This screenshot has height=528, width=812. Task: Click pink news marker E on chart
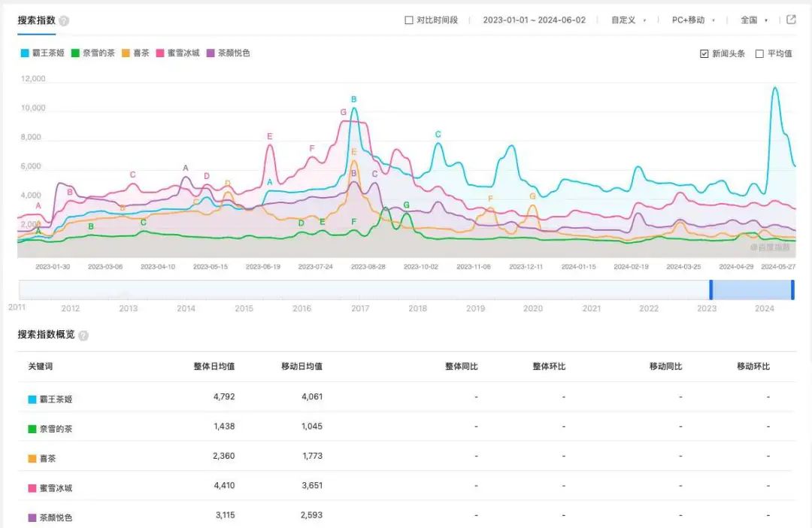(x=269, y=136)
